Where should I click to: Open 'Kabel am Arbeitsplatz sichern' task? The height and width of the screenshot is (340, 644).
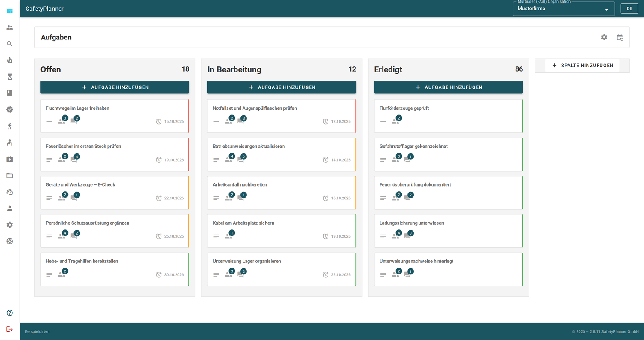[x=282, y=231]
